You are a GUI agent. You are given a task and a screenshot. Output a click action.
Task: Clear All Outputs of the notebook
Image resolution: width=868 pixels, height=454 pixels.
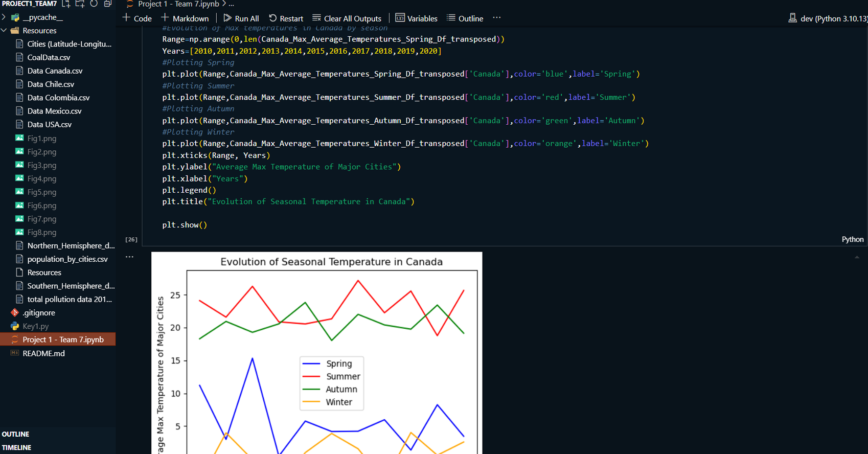[x=347, y=18]
